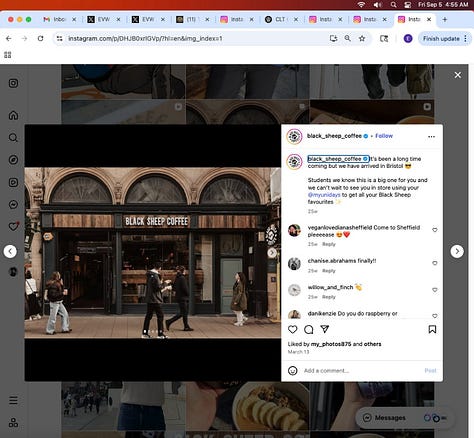
Task: Open Instagram Search in sidebar
Action: (13, 137)
